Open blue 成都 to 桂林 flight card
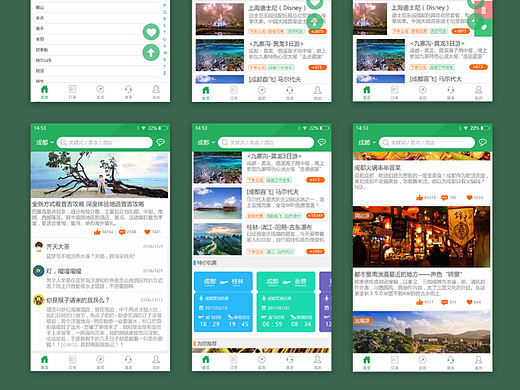 coord(223,302)
